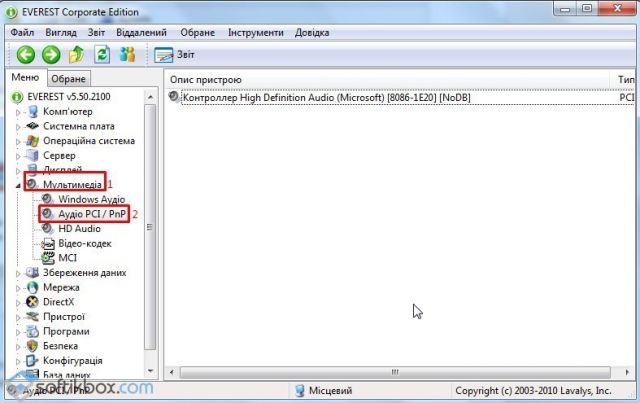Screen dimensions: 640x403
Task: Open the Обране menu in menu bar
Action: [198, 32]
